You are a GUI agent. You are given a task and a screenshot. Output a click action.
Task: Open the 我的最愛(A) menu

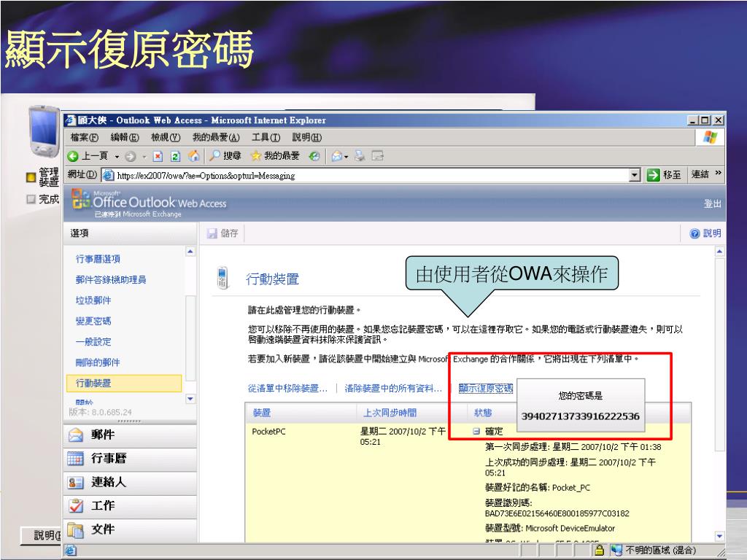216,138
